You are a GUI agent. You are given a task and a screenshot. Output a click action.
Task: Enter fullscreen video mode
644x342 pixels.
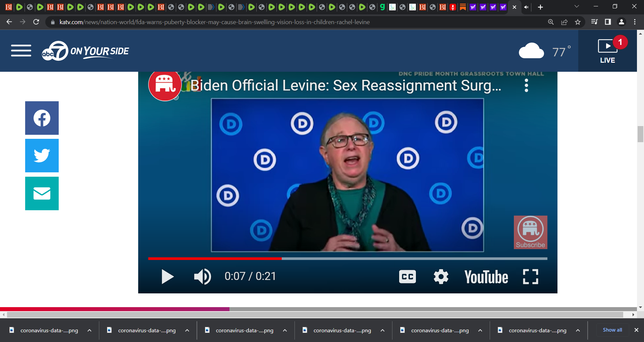coord(531,277)
